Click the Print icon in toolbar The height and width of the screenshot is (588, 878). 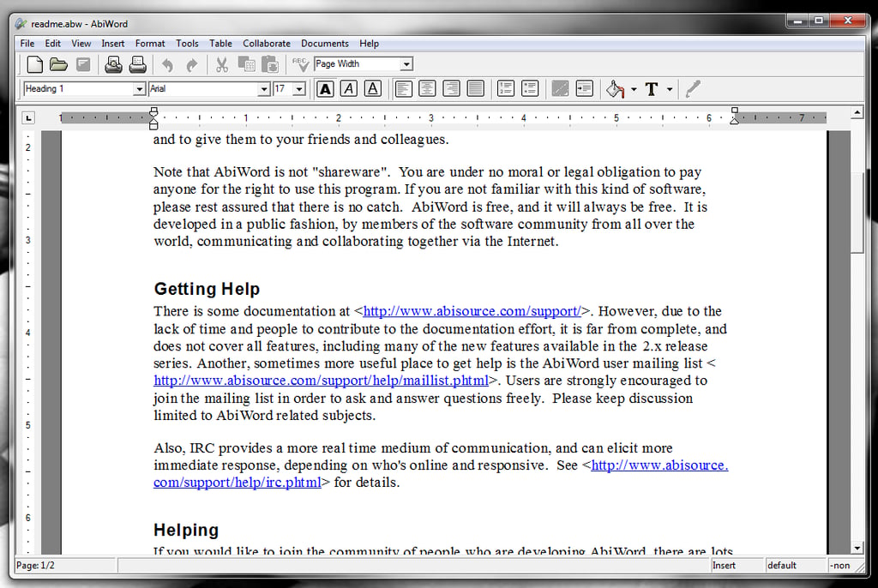[137, 65]
